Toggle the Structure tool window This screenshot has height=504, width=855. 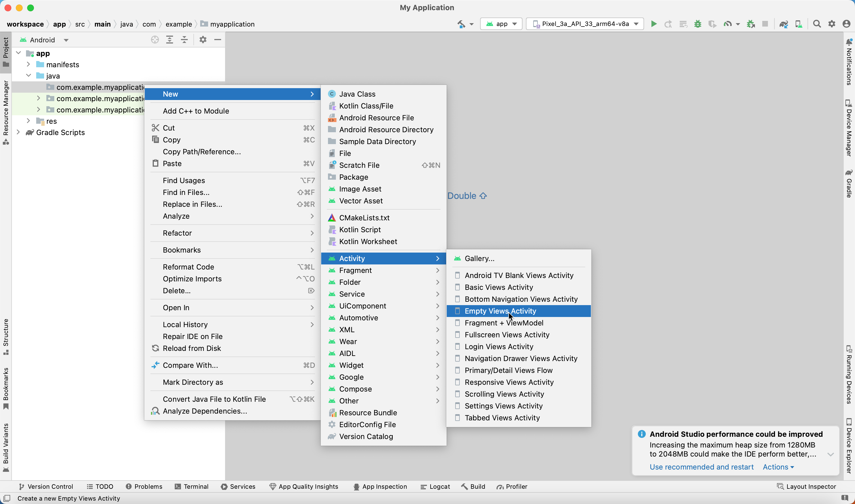(x=6, y=337)
